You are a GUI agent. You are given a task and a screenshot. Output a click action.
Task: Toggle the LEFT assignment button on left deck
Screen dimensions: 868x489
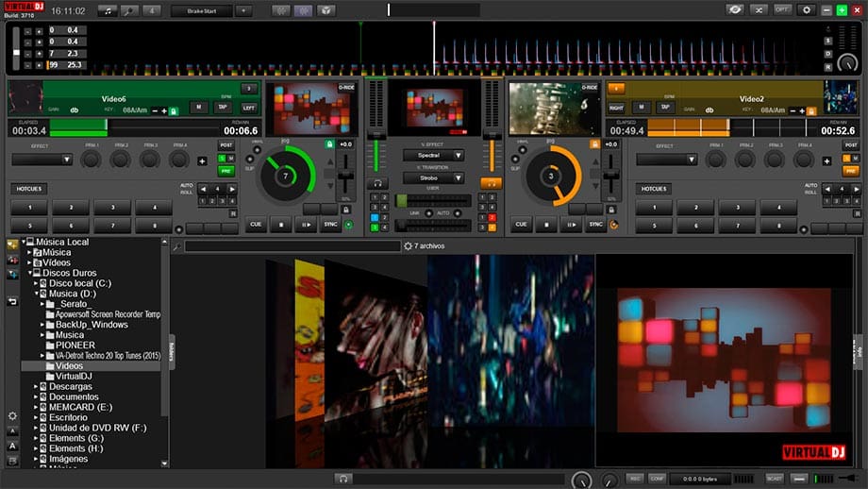pyautogui.click(x=249, y=108)
